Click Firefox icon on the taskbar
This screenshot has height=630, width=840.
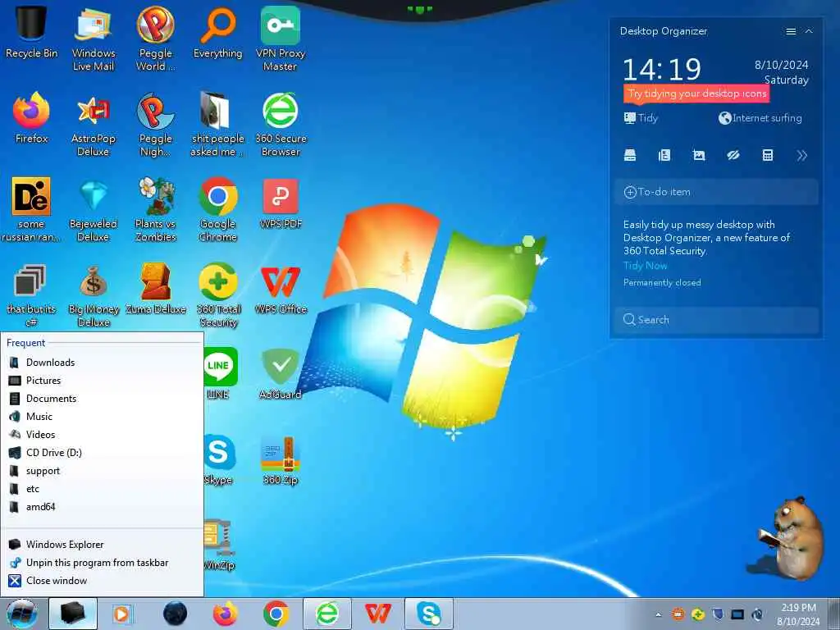[226, 614]
